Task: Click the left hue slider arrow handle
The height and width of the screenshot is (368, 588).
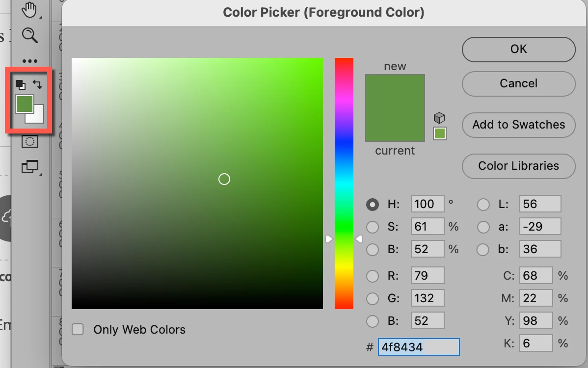Action: click(329, 239)
